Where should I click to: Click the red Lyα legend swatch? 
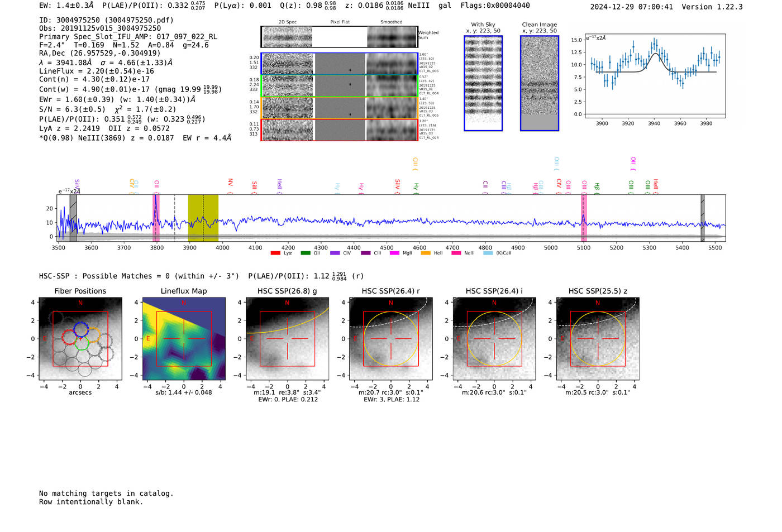[x=275, y=253]
